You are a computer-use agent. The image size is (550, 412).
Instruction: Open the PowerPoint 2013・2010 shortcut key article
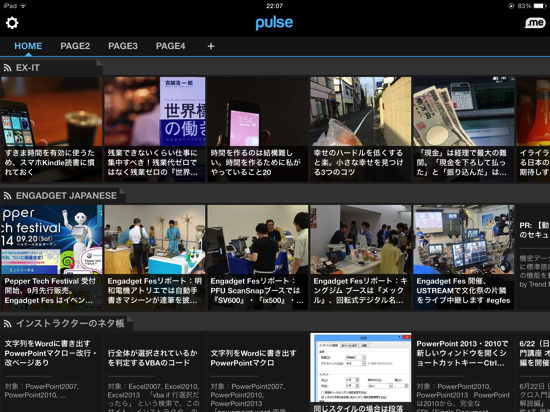pos(464,372)
